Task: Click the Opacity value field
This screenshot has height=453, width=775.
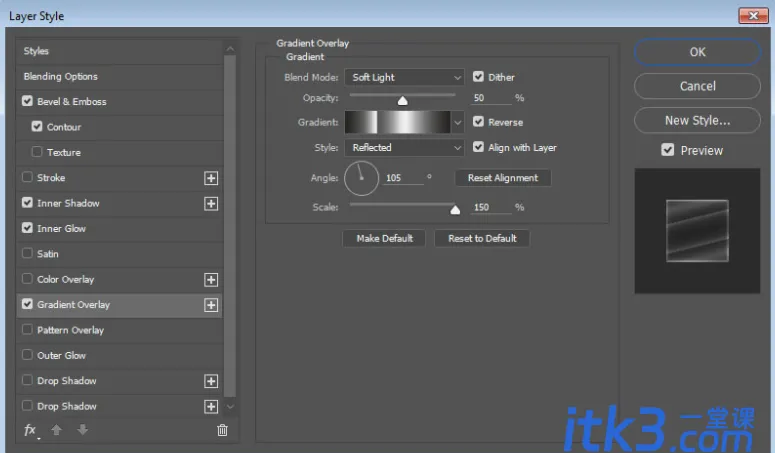Action: (x=491, y=98)
